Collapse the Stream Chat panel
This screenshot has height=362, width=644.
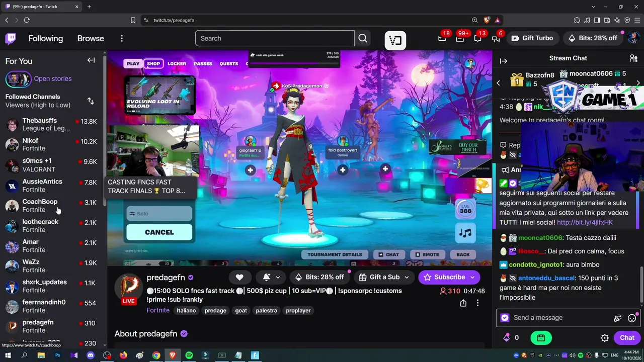(x=504, y=61)
